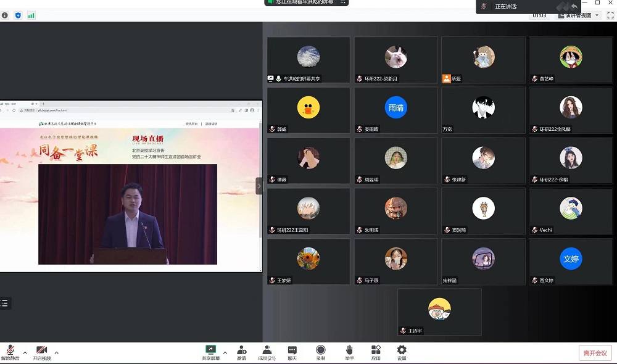617x364 pixels.
Task: Open the 成员(21) members panel
Action: pos(267,350)
